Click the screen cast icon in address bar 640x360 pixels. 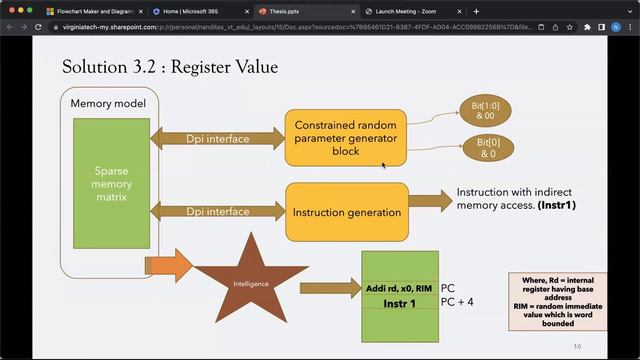[x=541, y=27]
